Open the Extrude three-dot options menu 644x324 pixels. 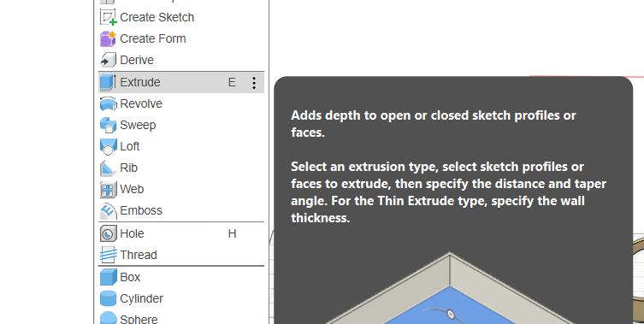[x=254, y=83]
